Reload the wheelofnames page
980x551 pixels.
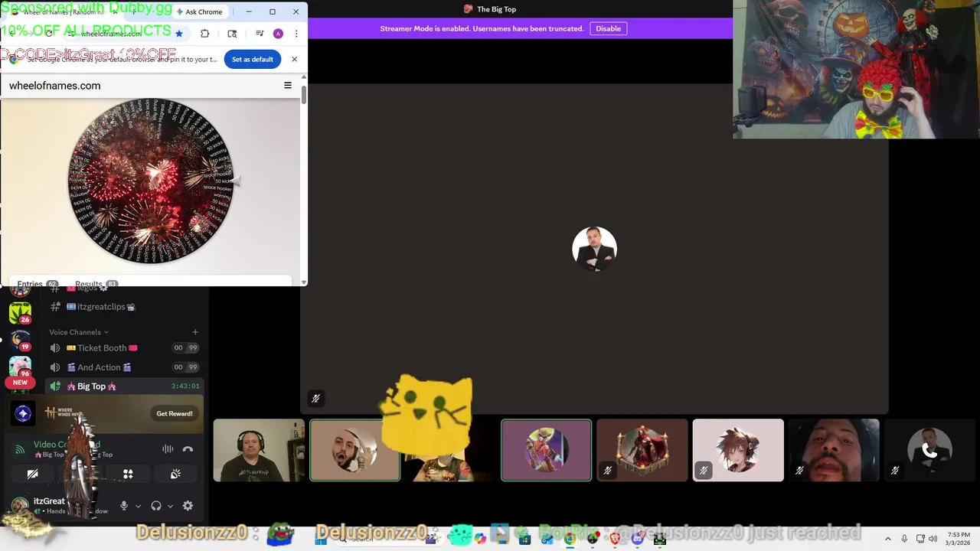coord(49,34)
